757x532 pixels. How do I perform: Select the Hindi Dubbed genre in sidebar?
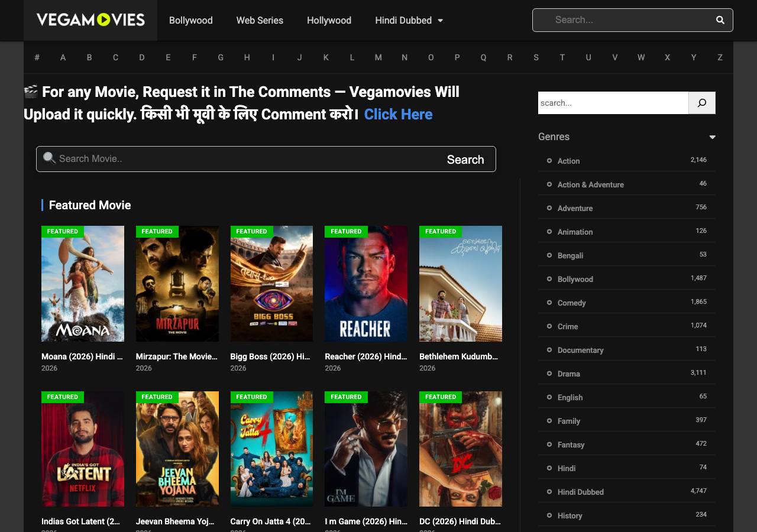click(580, 492)
